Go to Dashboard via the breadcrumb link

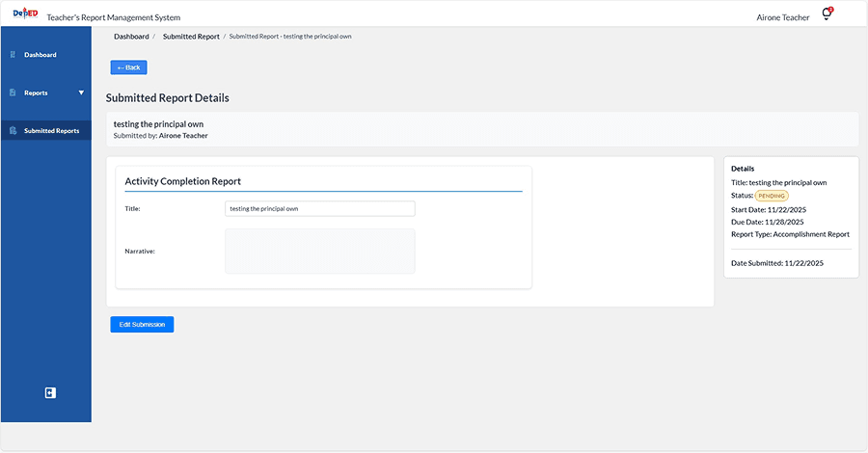(x=131, y=37)
